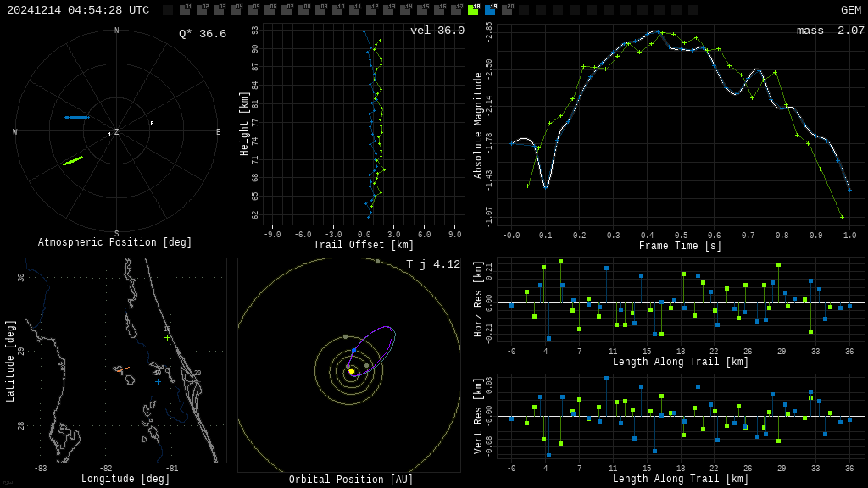Click the Q* 36.6 value
This screenshot has width=868, height=488.
point(202,34)
